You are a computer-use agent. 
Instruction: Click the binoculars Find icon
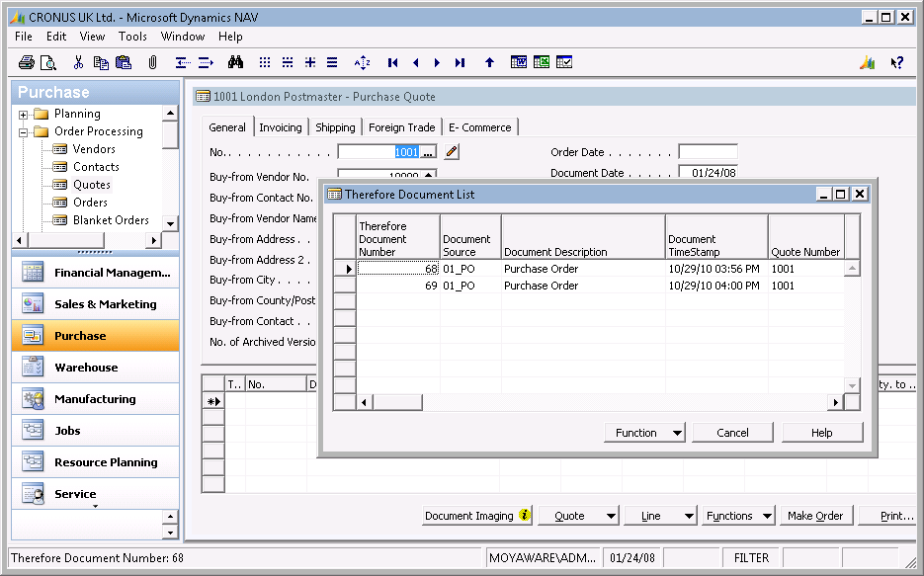point(236,62)
